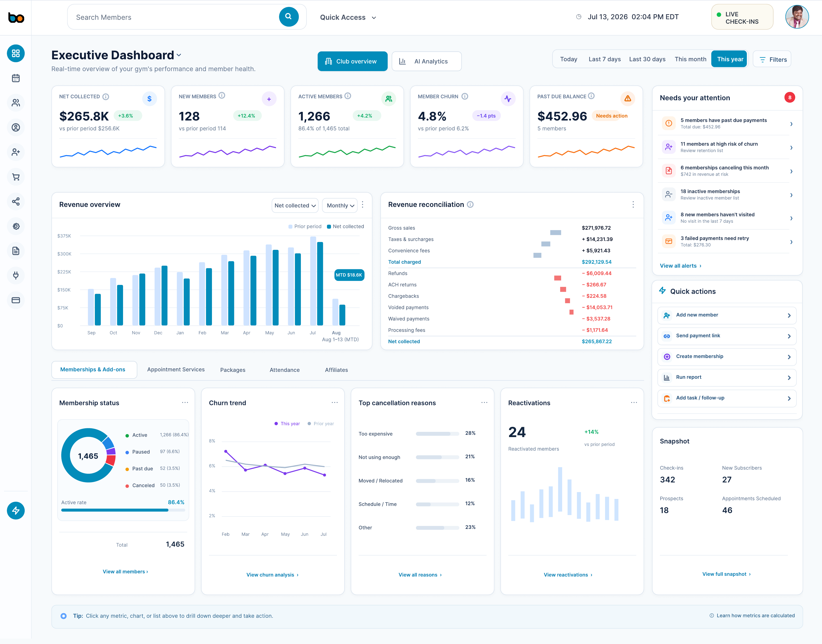822x644 pixels.
Task: Open the dashboard grid icon in sidebar
Action: pos(16,54)
